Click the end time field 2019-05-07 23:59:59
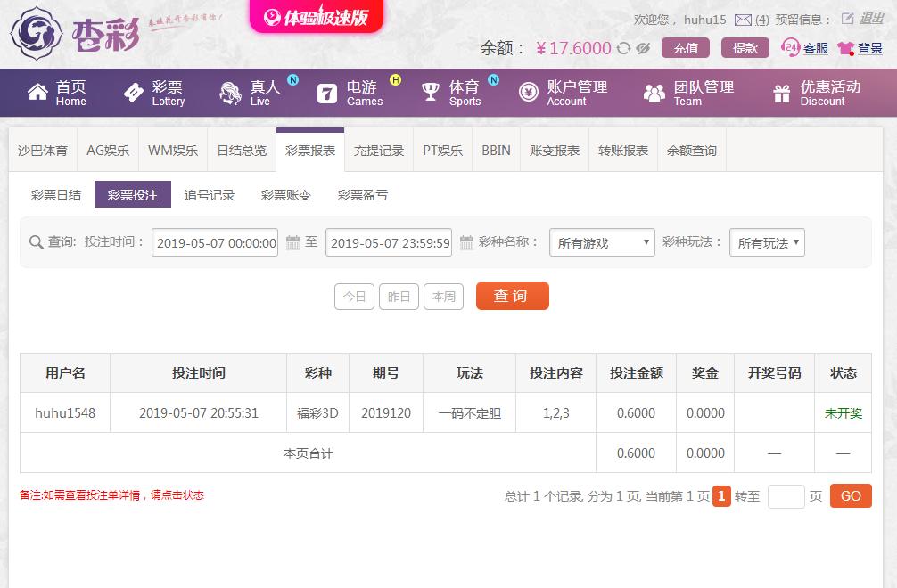 pyautogui.click(x=389, y=242)
